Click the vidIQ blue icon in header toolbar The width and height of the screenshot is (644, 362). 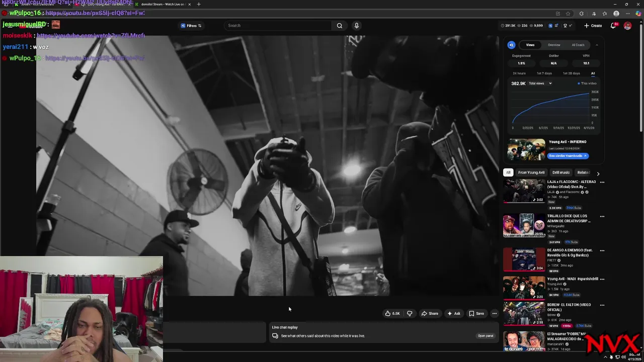coord(550,26)
